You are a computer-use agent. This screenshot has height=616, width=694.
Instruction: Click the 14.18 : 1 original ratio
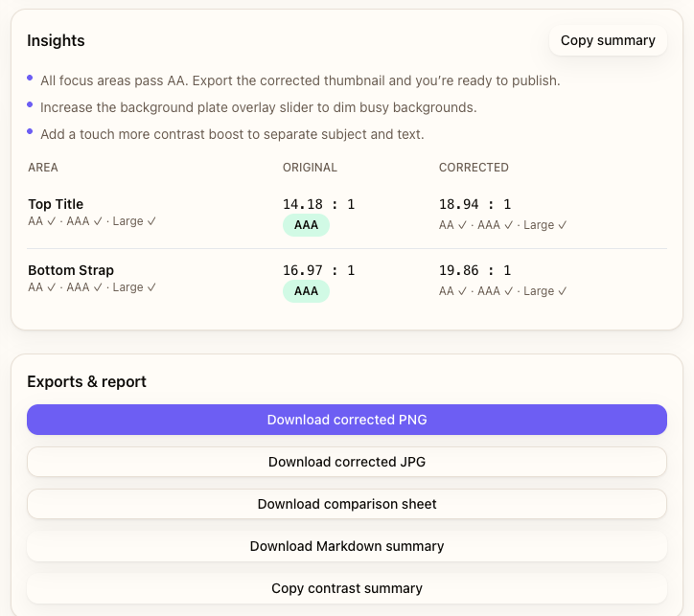point(318,204)
